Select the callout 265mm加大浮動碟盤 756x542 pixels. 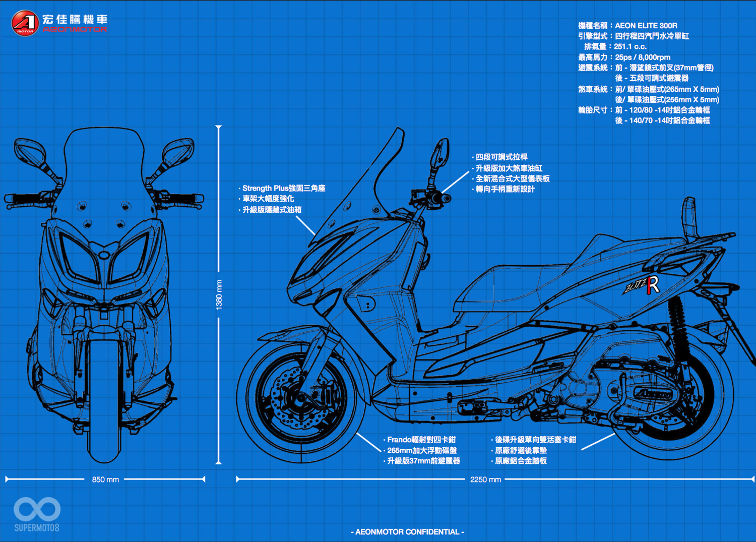click(420, 450)
